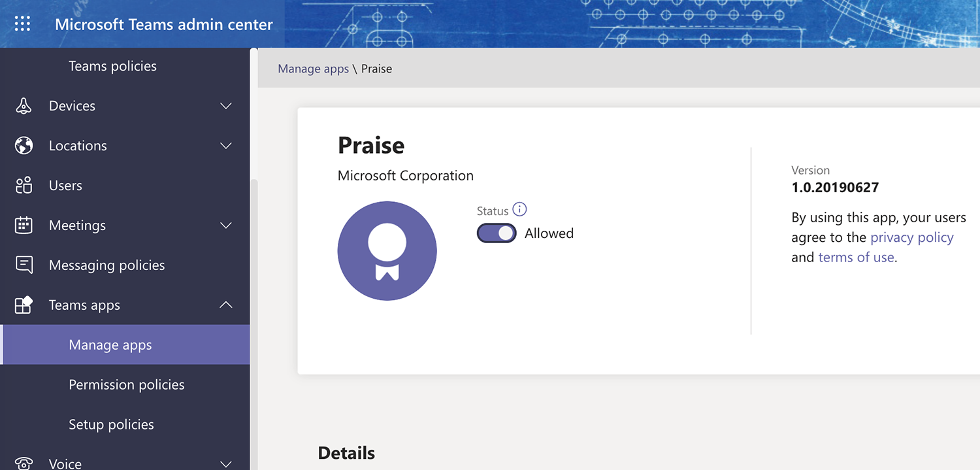This screenshot has width=980, height=470.
Task: Expand the Devices menu chevron
Action: pyautogui.click(x=226, y=106)
